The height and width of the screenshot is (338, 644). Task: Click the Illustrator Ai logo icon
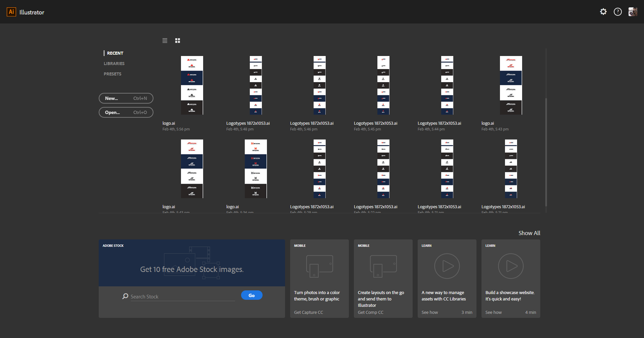click(x=11, y=12)
